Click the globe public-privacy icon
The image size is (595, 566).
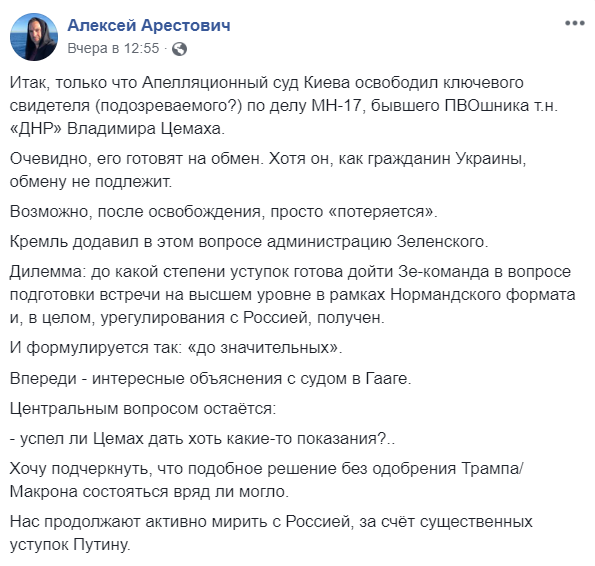(x=179, y=49)
